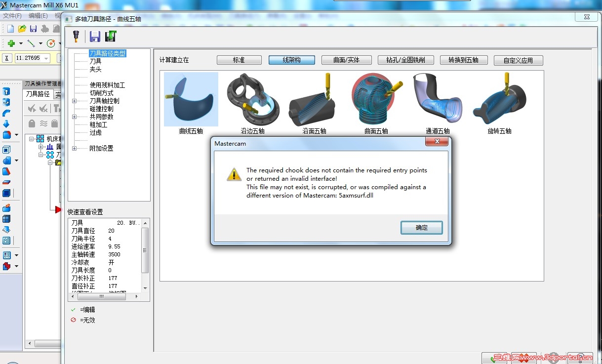The height and width of the screenshot is (364, 602).
Task: Click the fillet solid icon with red corner
Action: tap(6, 135)
